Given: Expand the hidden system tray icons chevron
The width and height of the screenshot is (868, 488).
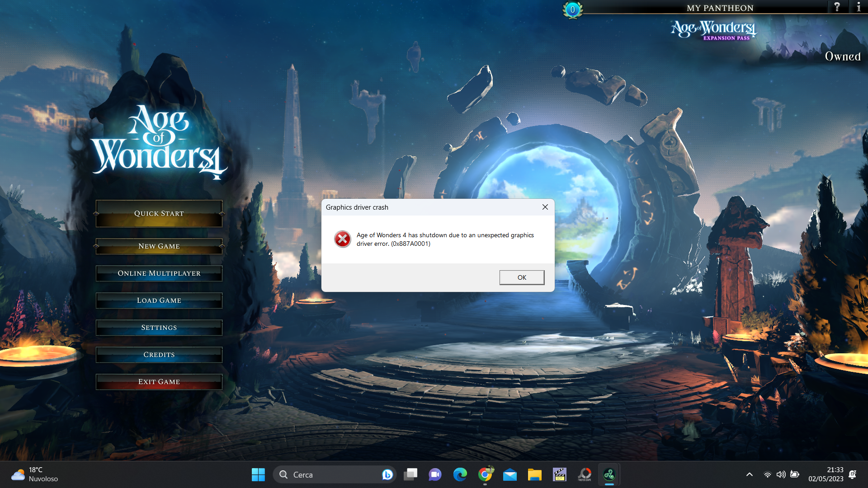Looking at the screenshot, I should (749, 474).
